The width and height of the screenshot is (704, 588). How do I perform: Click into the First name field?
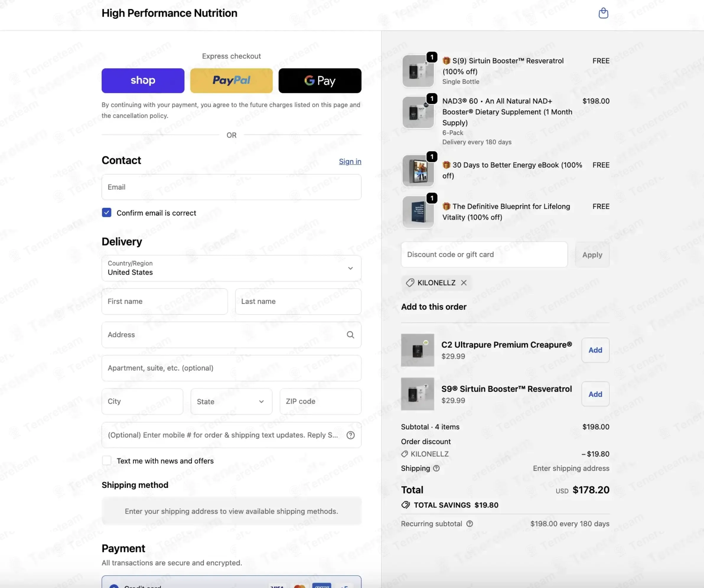pos(164,302)
